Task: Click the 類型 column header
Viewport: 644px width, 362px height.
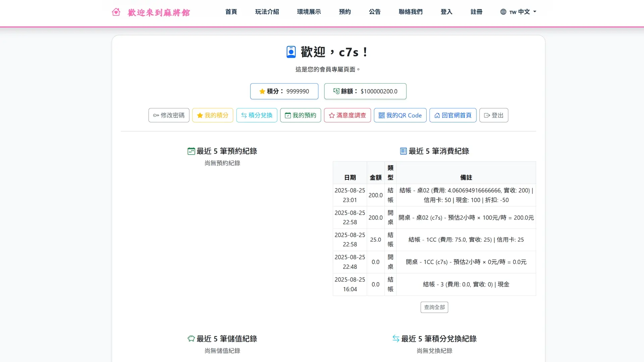Action: (x=390, y=173)
